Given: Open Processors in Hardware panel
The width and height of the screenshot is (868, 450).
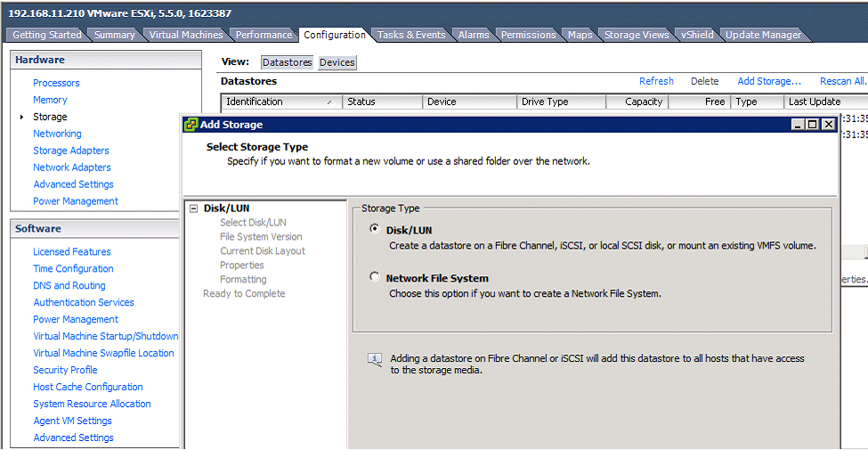Looking at the screenshot, I should tap(56, 83).
